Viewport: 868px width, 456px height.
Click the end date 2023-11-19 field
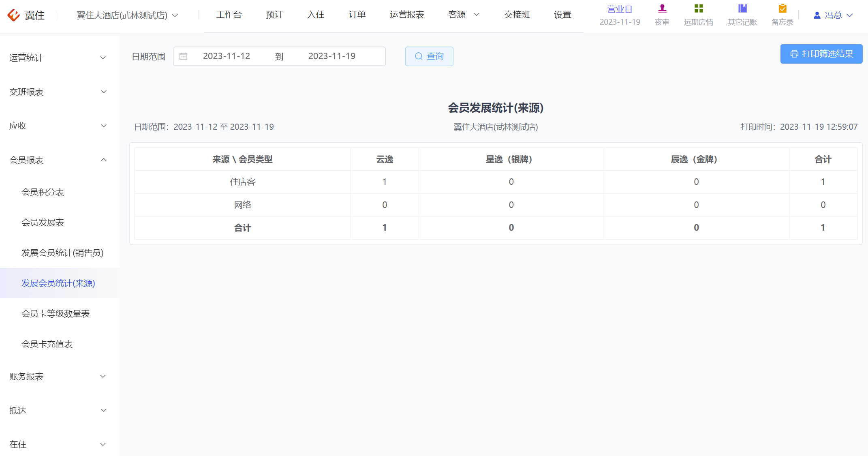(332, 56)
